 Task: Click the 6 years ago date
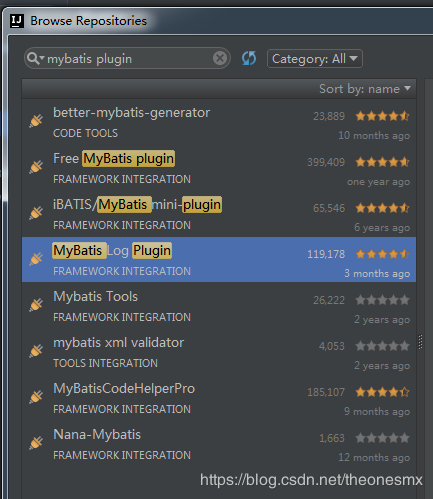382,228
